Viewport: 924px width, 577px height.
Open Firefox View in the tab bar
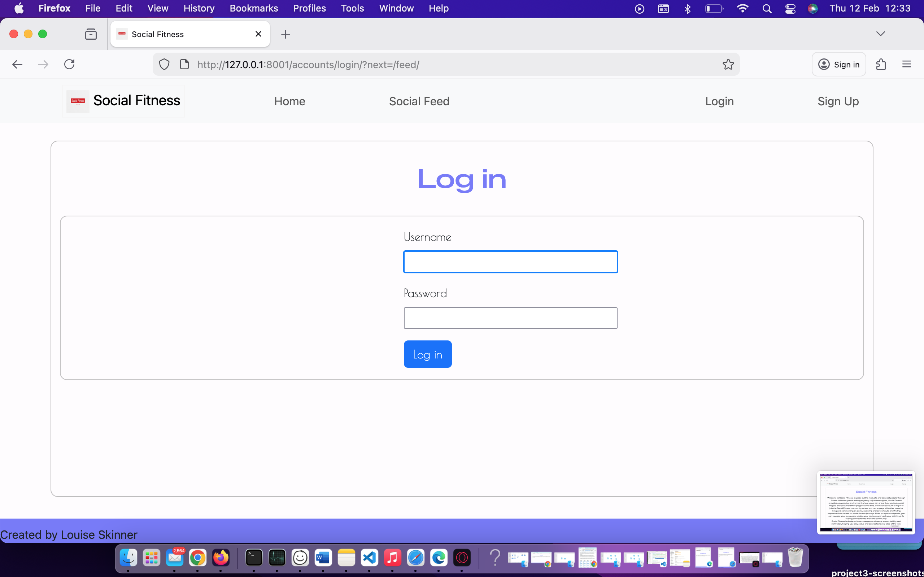[91, 34]
